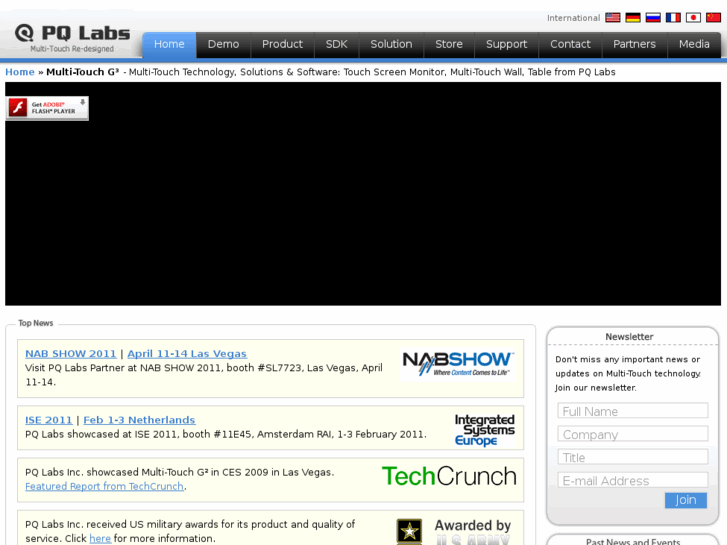The width and height of the screenshot is (727, 545).
Task: Select the Title input field
Action: click(633, 457)
